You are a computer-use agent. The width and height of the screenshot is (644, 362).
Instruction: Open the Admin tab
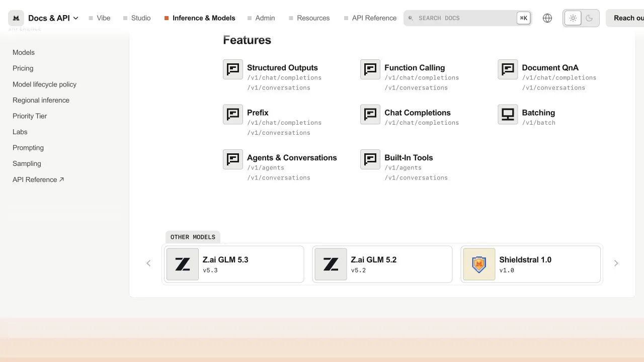[x=261, y=18]
